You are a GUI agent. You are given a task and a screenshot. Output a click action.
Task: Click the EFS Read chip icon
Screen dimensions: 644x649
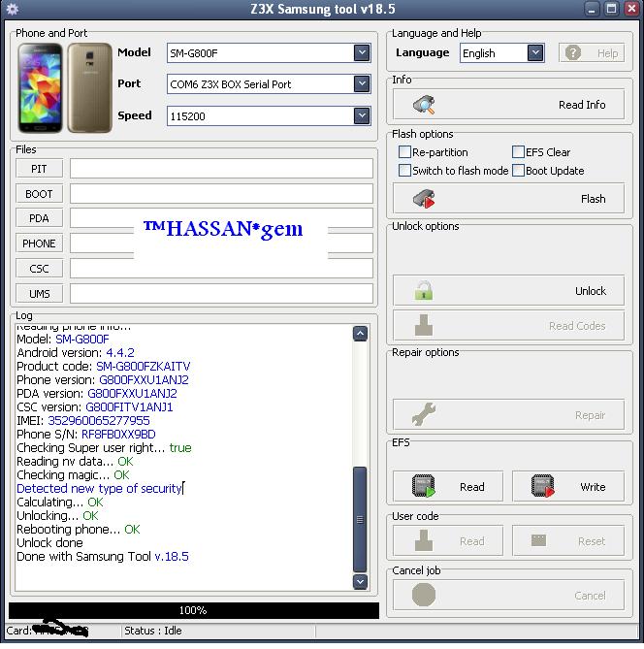[x=424, y=486]
